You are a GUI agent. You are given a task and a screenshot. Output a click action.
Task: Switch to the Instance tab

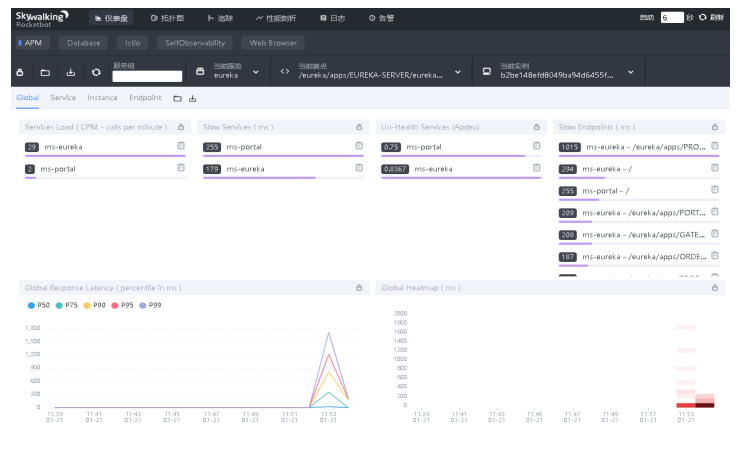point(102,98)
